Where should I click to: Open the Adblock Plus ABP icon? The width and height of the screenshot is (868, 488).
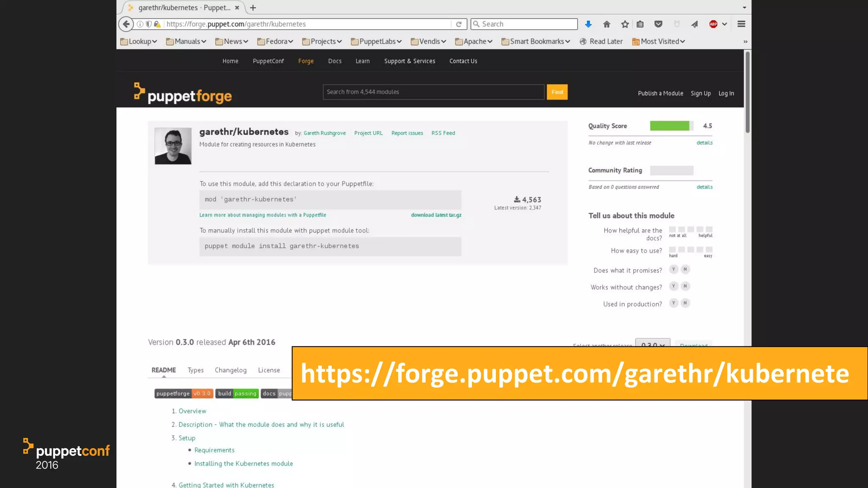tap(713, 24)
